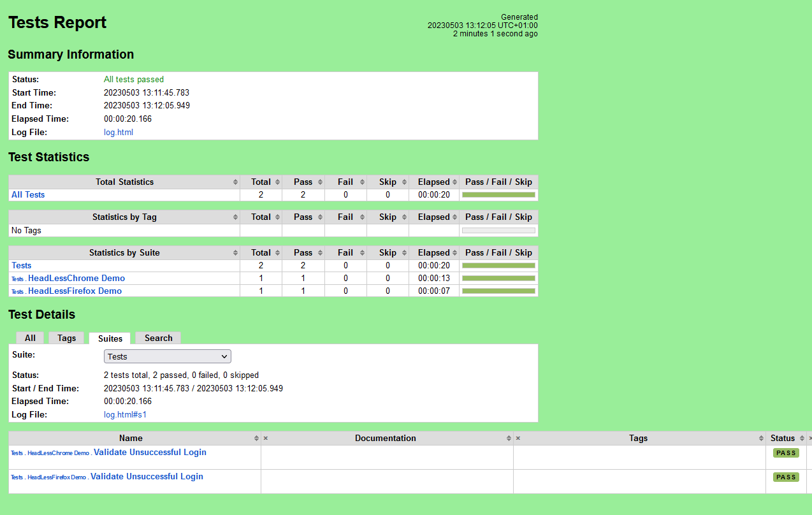This screenshot has height=515, width=812.
Task: Sort Total Statistics table by name column arrows
Action: tap(235, 182)
